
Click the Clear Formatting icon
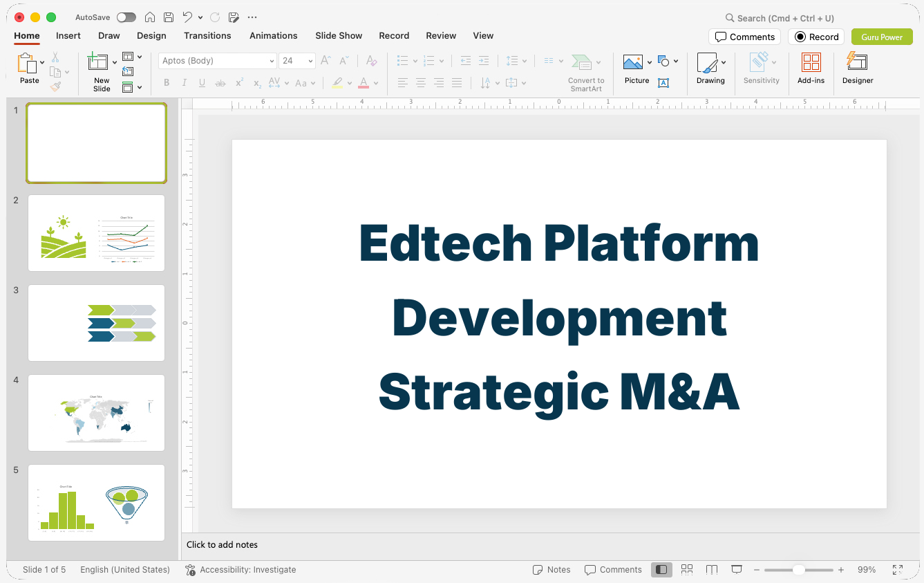click(371, 61)
